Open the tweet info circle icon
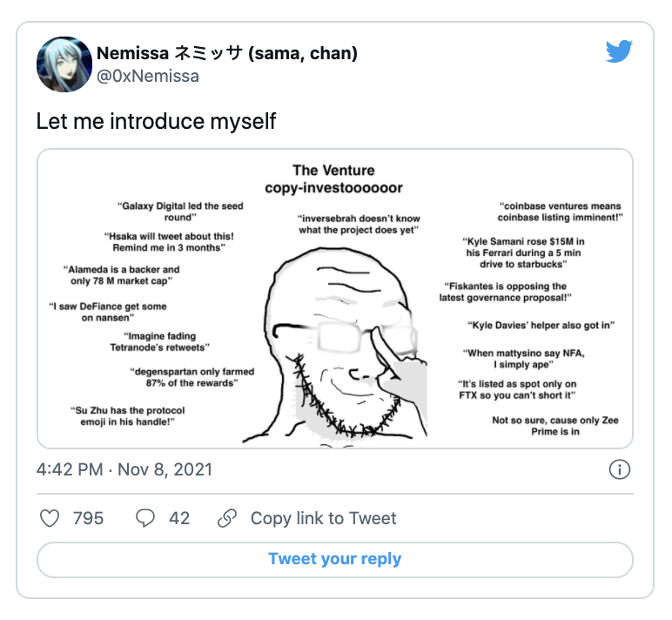The width and height of the screenshot is (672, 620). pos(619,469)
